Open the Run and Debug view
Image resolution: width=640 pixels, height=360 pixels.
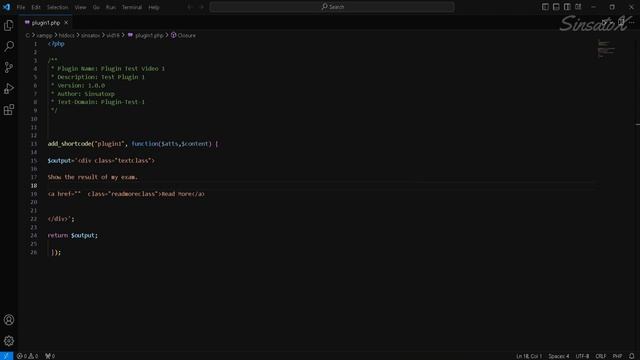(9, 89)
